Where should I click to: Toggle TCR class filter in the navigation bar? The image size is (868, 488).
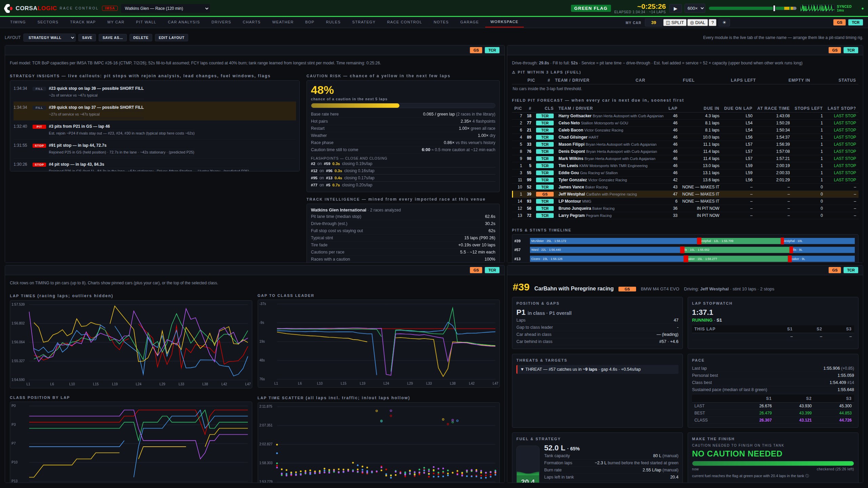click(855, 22)
